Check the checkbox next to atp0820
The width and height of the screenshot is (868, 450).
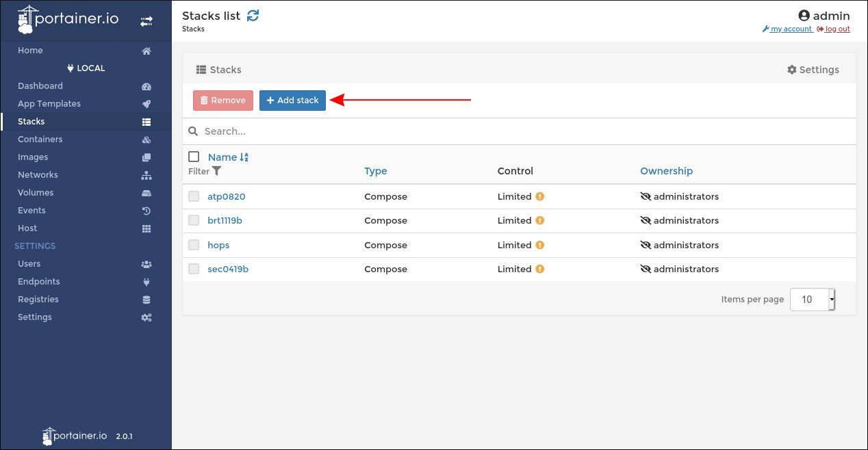pos(194,196)
